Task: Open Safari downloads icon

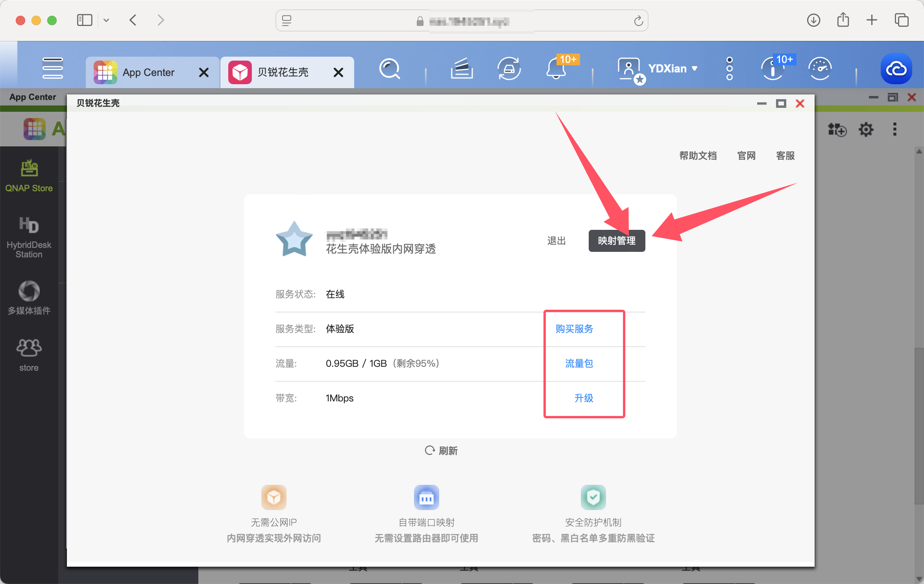Action: (813, 20)
